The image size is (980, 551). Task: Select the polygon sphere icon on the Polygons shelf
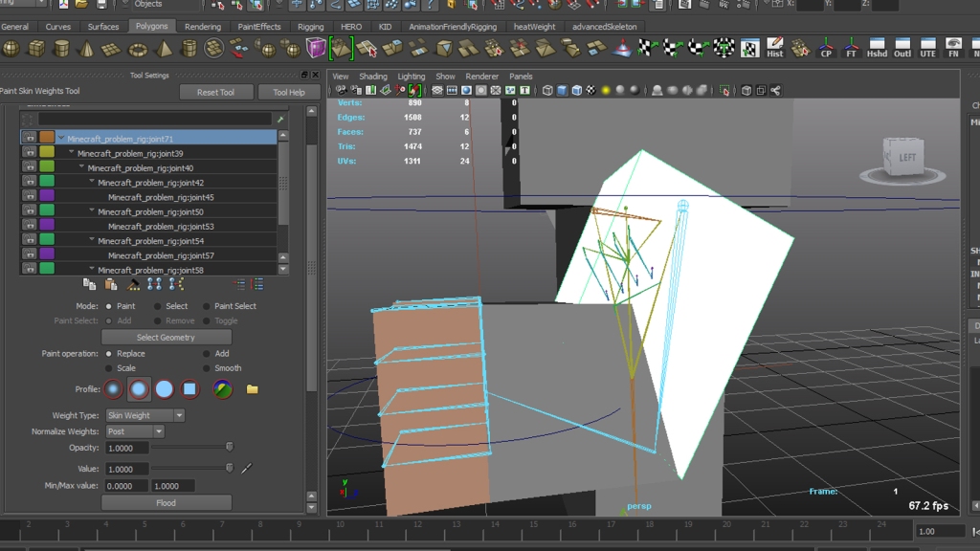tap(11, 46)
